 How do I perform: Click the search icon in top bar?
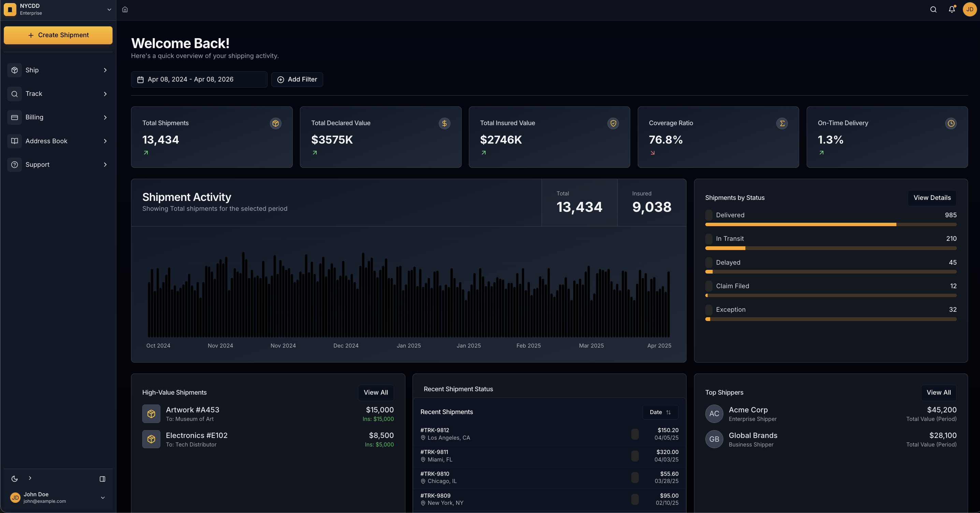(933, 10)
